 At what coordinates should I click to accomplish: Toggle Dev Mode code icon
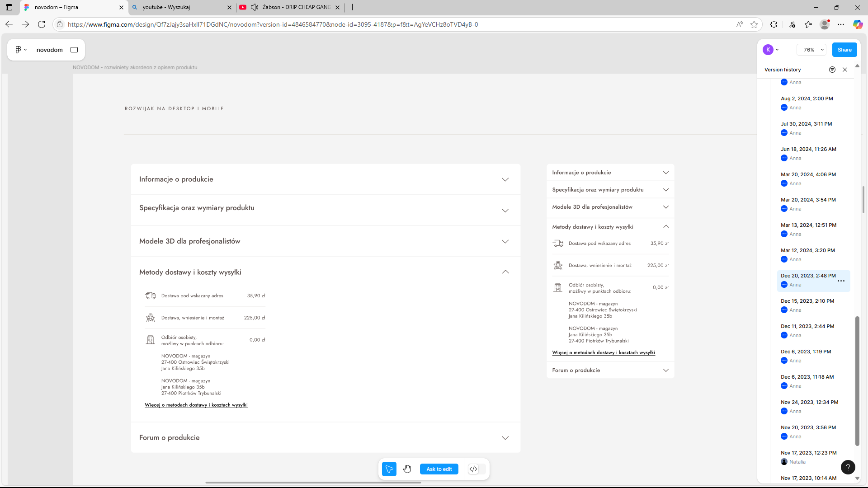click(473, 469)
